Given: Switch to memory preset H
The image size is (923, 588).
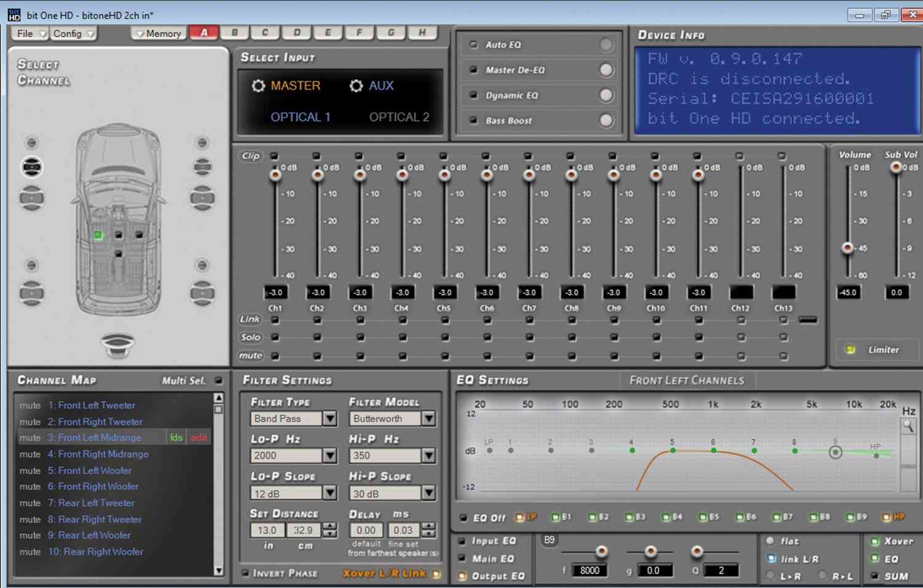Looking at the screenshot, I should tap(422, 33).
